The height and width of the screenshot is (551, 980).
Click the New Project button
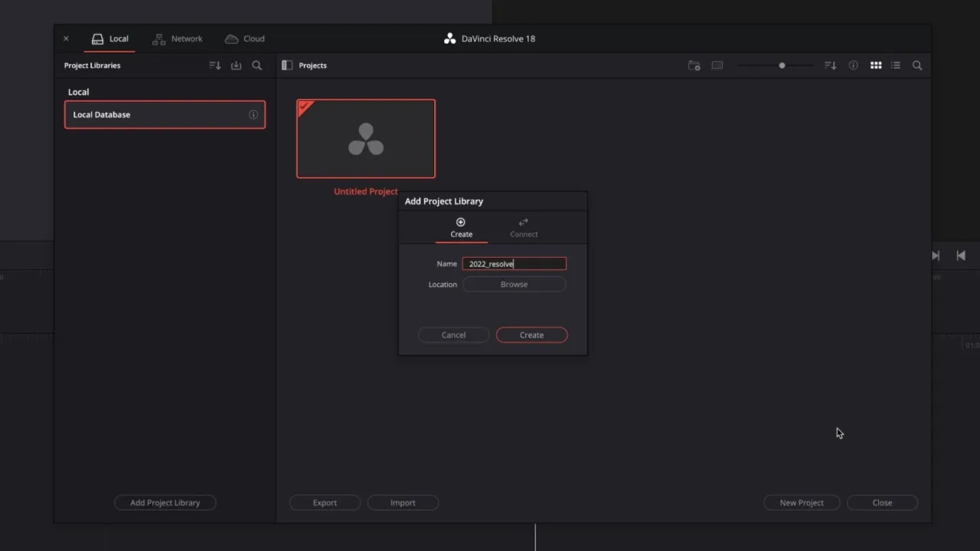pos(802,503)
